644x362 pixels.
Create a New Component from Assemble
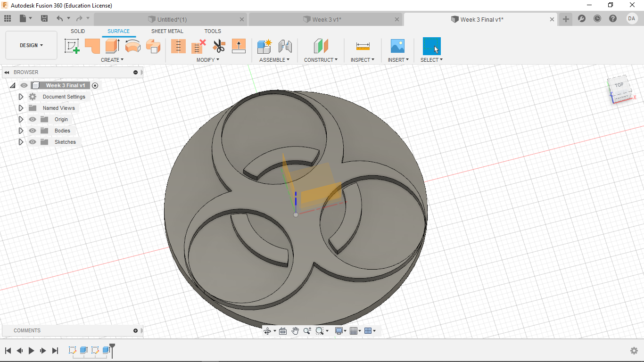[x=264, y=46]
